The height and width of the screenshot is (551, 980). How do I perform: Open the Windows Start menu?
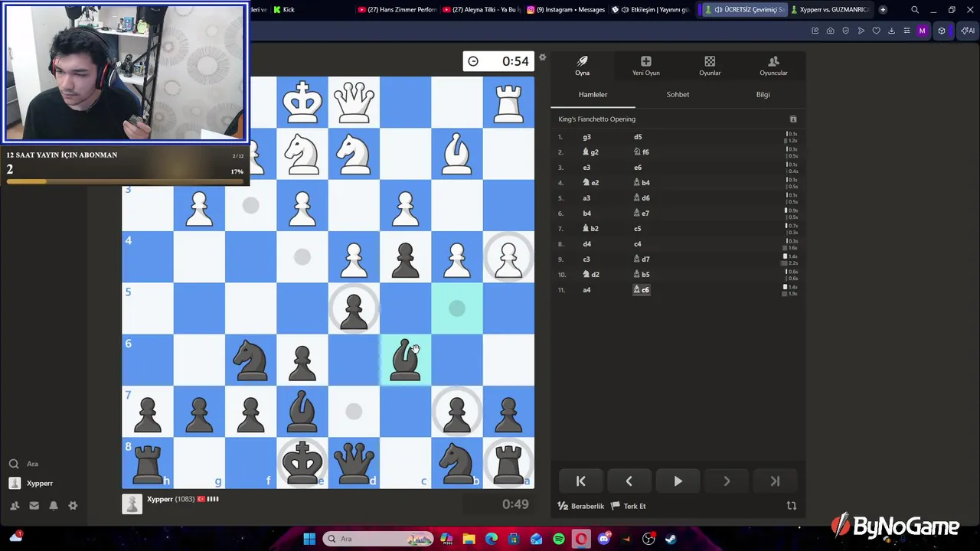coord(309,539)
